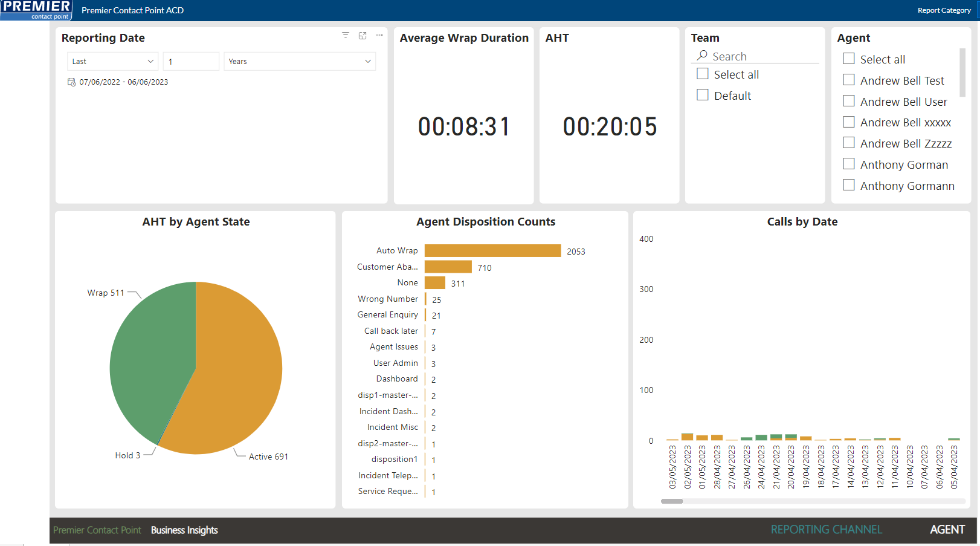
Task: Click the date range 07/06/2022 - 06/06/2023
Action: pyautogui.click(x=123, y=82)
